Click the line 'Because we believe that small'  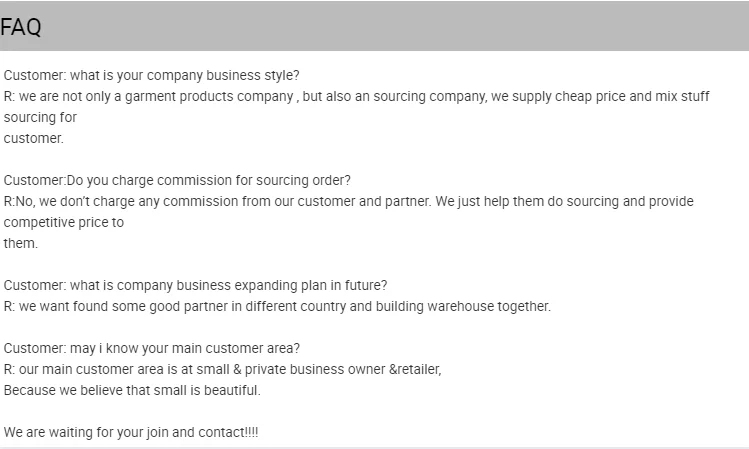(x=132, y=390)
